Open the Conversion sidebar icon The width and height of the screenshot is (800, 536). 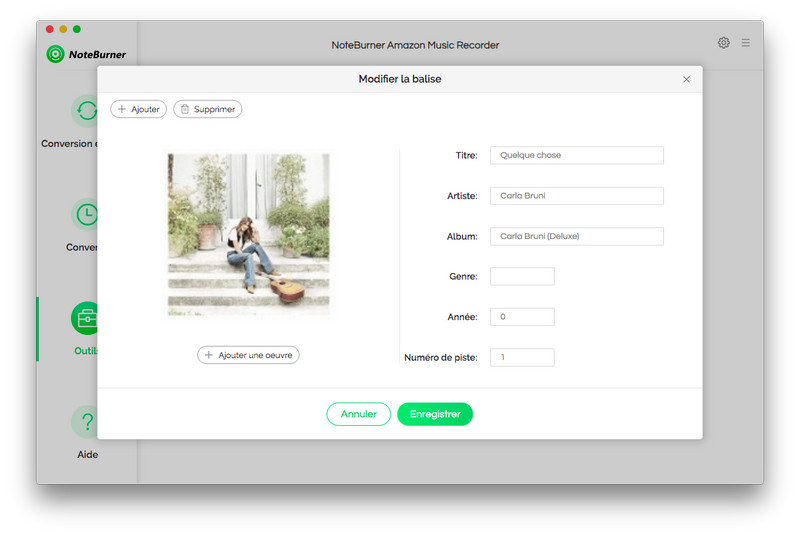pos(85,111)
